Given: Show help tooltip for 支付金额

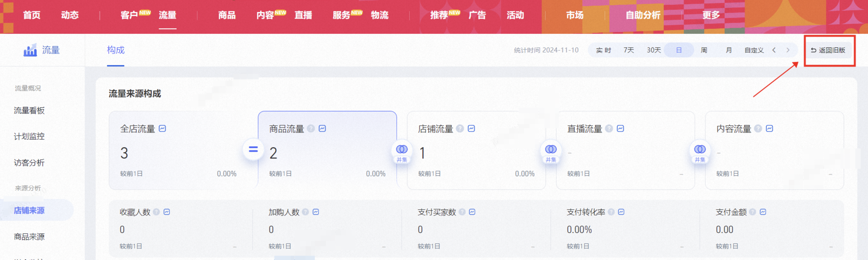Looking at the screenshot, I should [x=753, y=212].
